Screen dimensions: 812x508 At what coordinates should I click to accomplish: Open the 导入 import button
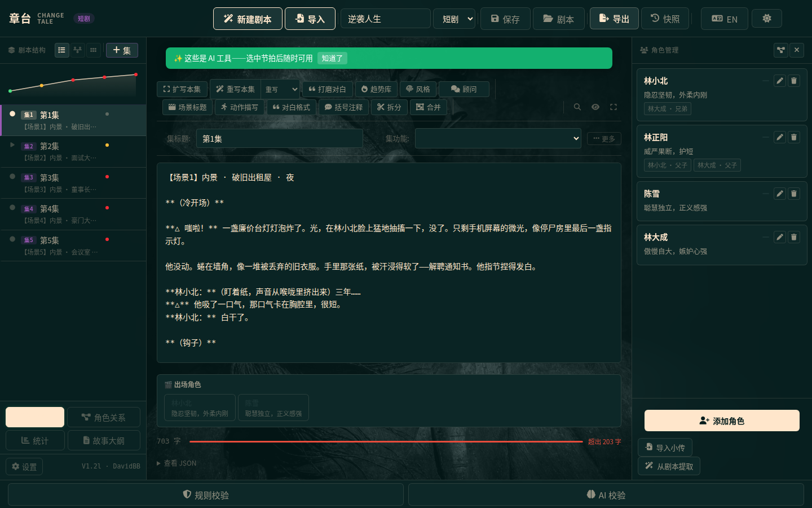point(310,19)
